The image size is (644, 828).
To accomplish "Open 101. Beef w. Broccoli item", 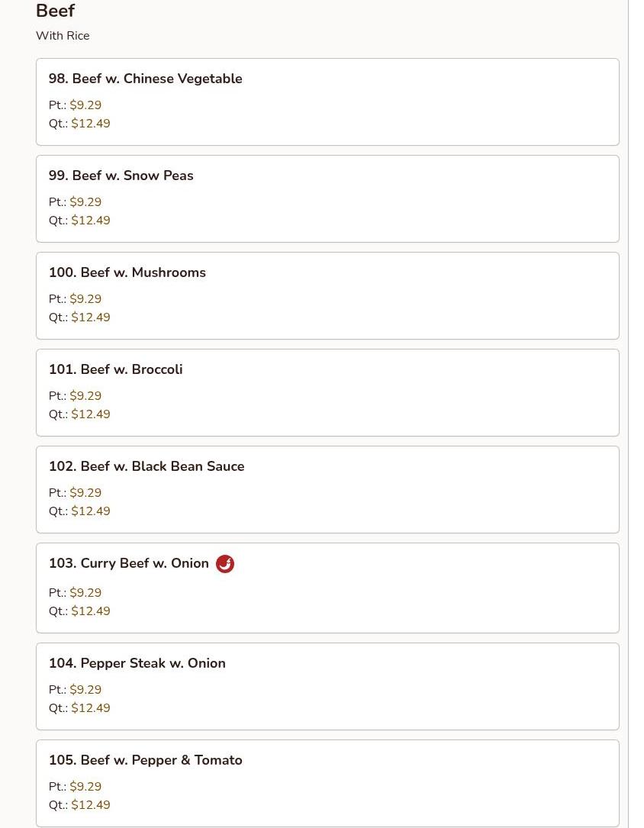I will [327, 392].
